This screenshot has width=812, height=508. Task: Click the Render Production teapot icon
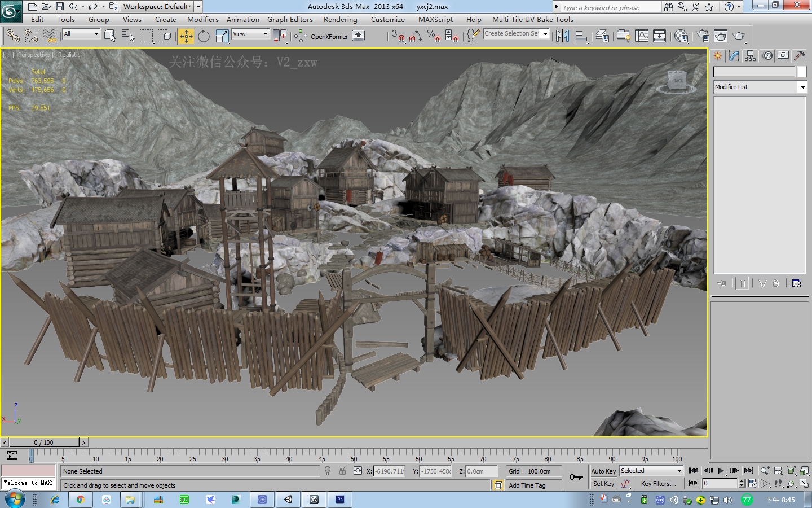coord(739,36)
